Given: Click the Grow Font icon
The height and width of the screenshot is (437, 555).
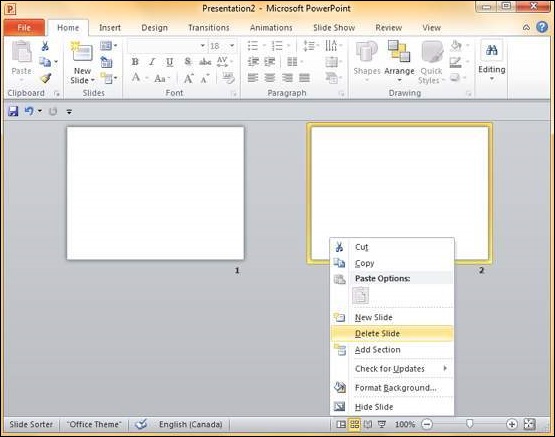Looking at the screenshot, I should tap(188, 78).
